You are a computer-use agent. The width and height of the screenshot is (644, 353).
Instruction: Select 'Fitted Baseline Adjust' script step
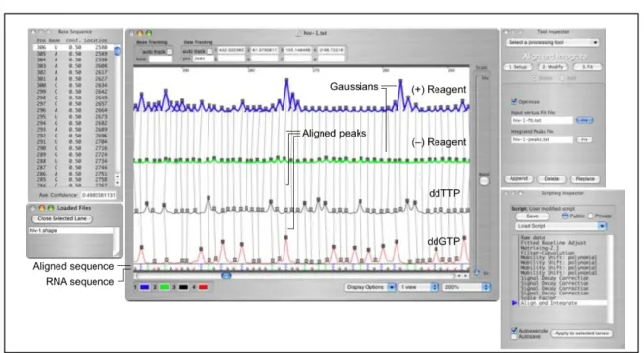coord(552,243)
